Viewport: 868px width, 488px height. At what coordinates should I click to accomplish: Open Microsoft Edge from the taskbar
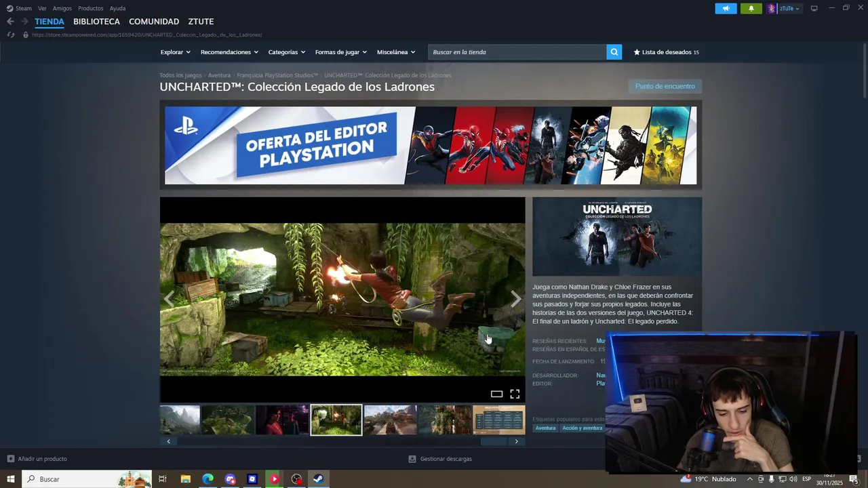pyautogui.click(x=208, y=479)
